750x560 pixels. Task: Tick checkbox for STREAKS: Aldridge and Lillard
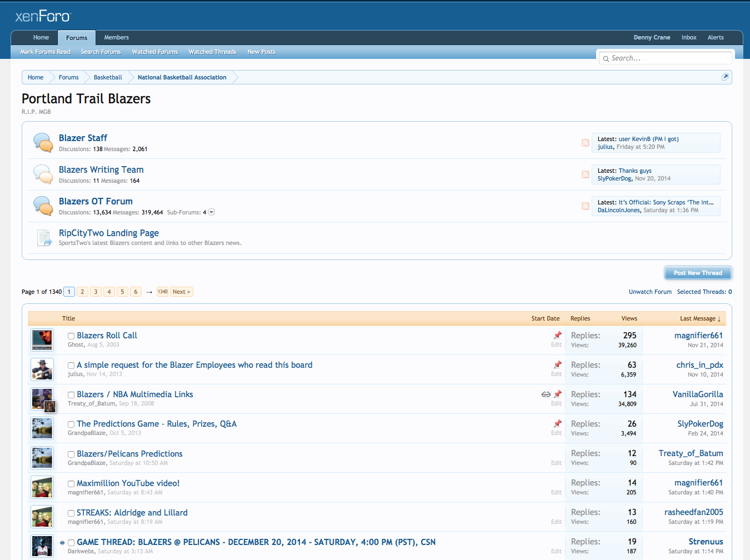(x=71, y=513)
